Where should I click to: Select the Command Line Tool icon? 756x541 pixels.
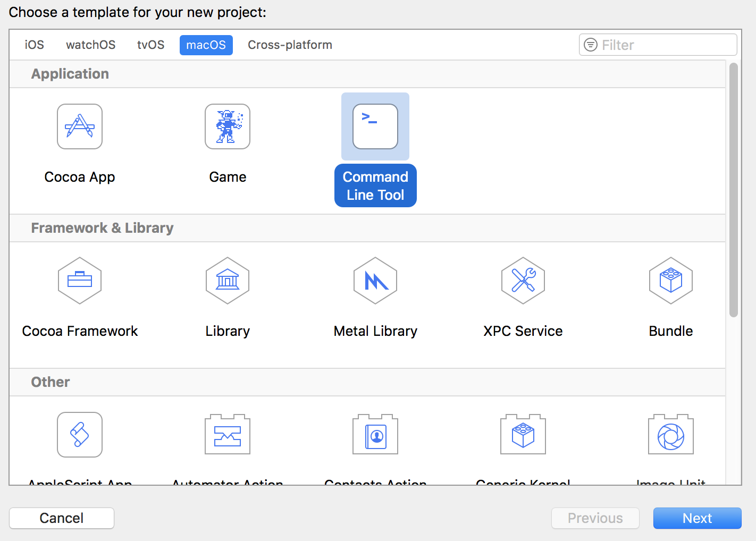pos(375,126)
